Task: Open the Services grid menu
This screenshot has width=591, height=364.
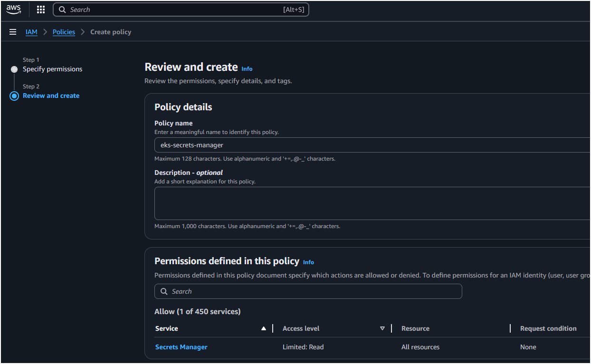Action: 41,10
